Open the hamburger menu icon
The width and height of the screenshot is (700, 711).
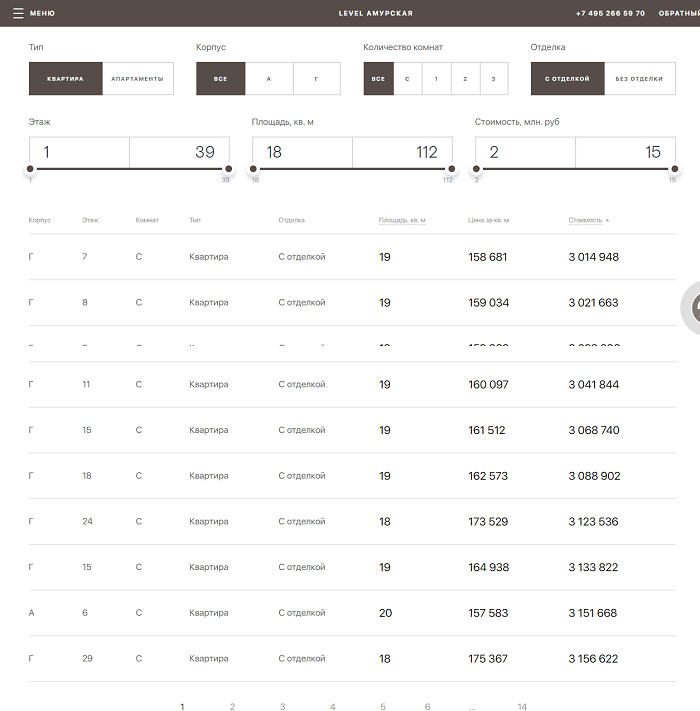[x=17, y=13]
